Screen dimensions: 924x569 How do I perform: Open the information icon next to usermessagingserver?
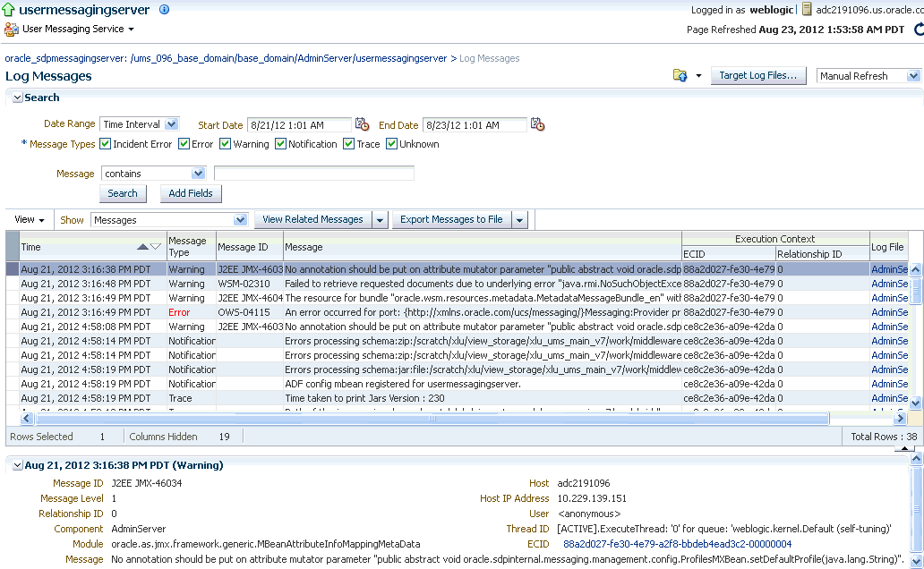tap(165, 10)
